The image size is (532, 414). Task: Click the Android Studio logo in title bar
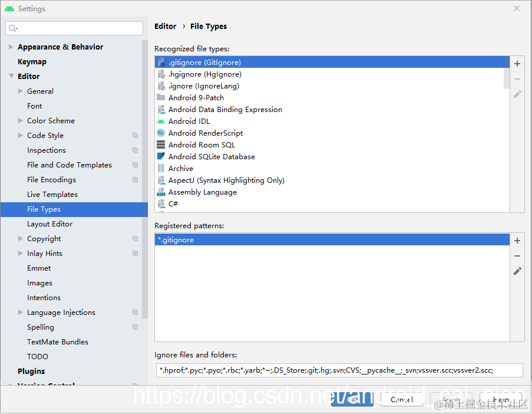click(x=9, y=8)
